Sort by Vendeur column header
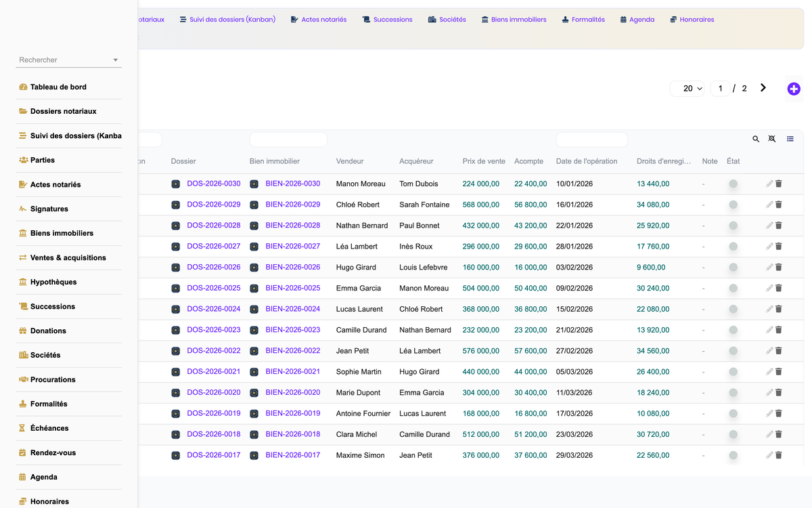The width and height of the screenshot is (812, 508). coord(350,161)
